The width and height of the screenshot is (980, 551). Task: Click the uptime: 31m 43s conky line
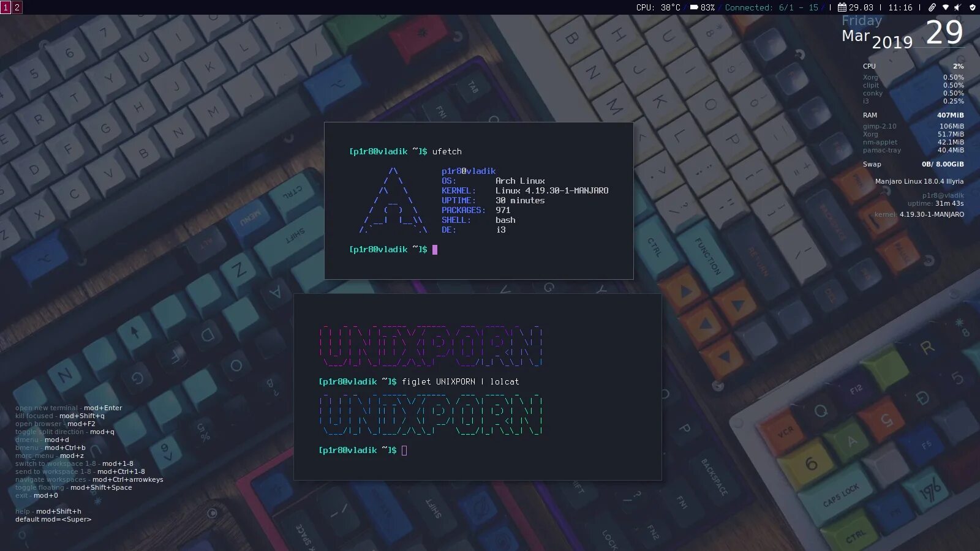(x=935, y=203)
